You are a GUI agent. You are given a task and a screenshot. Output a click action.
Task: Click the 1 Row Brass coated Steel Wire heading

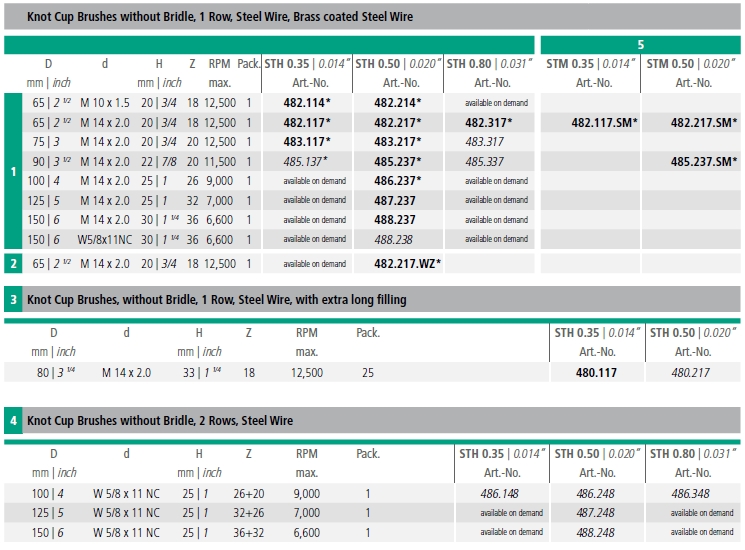pyautogui.click(x=220, y=17)
